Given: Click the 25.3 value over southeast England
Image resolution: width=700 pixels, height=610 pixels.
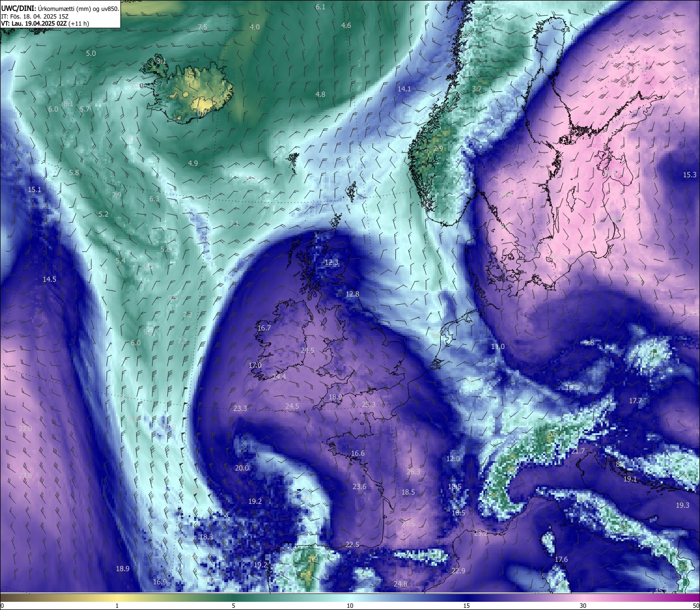Looking at the screenshot, I should point(369,404).
